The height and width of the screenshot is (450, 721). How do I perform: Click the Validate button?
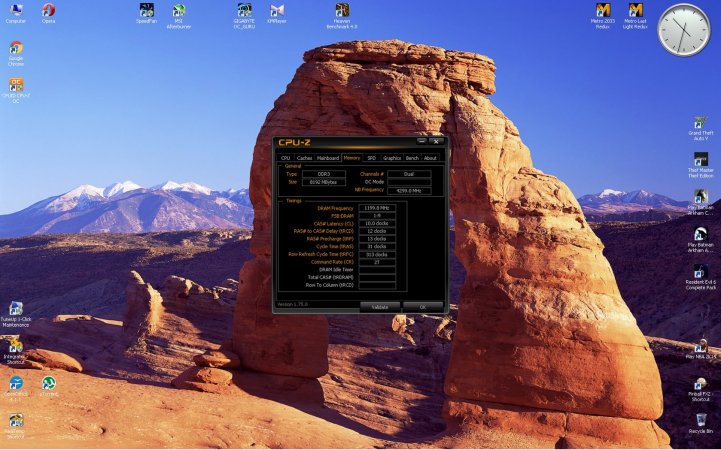(x=379, y=307)
